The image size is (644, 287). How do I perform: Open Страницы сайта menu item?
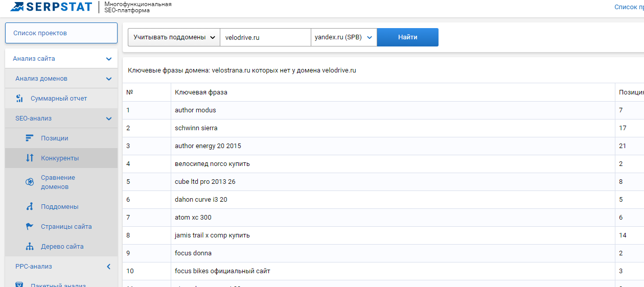point(66,227)
